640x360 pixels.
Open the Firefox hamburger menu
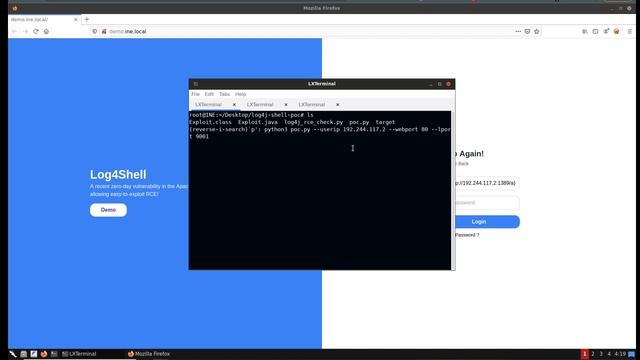[x=630, y=31]
